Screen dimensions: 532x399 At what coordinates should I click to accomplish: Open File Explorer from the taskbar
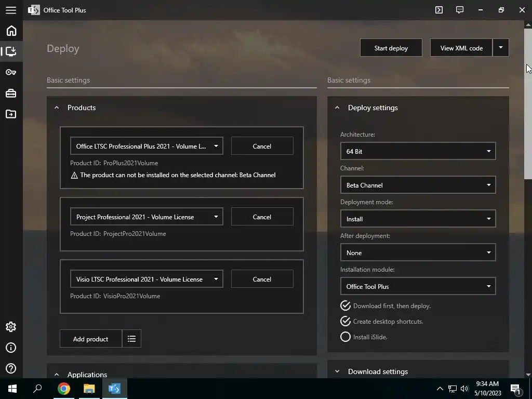tap(89, 389)
